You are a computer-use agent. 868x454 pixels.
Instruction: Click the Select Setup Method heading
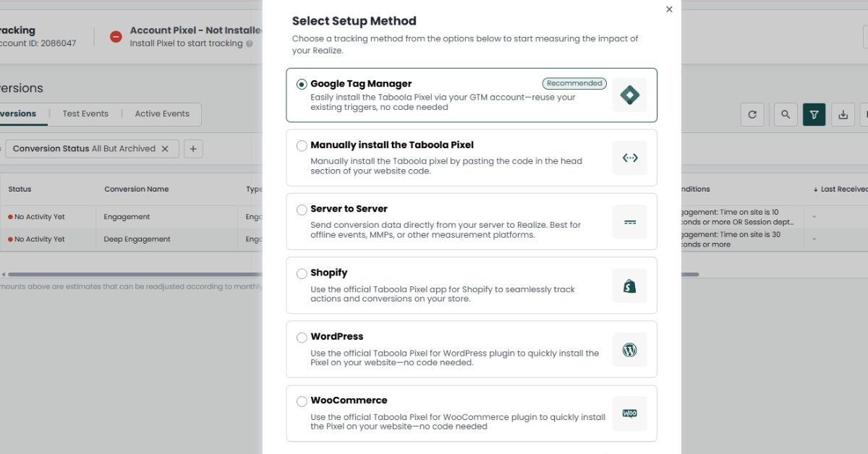354,21
